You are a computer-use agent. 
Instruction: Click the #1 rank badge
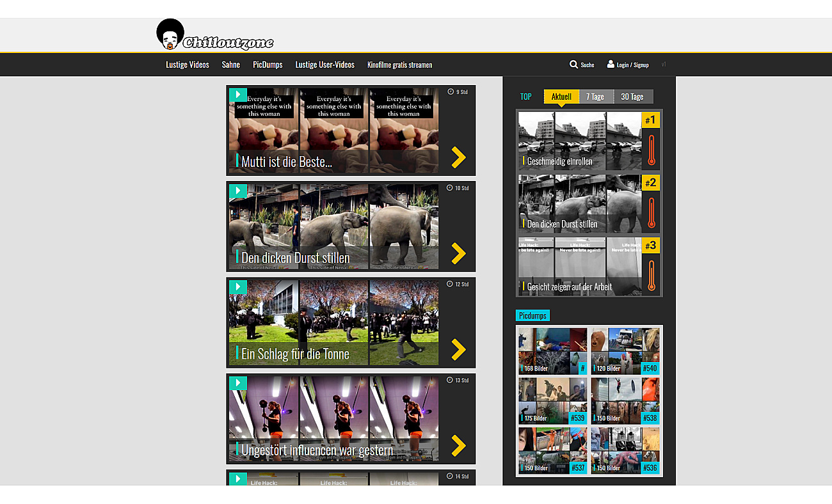[x=650, y=120]
